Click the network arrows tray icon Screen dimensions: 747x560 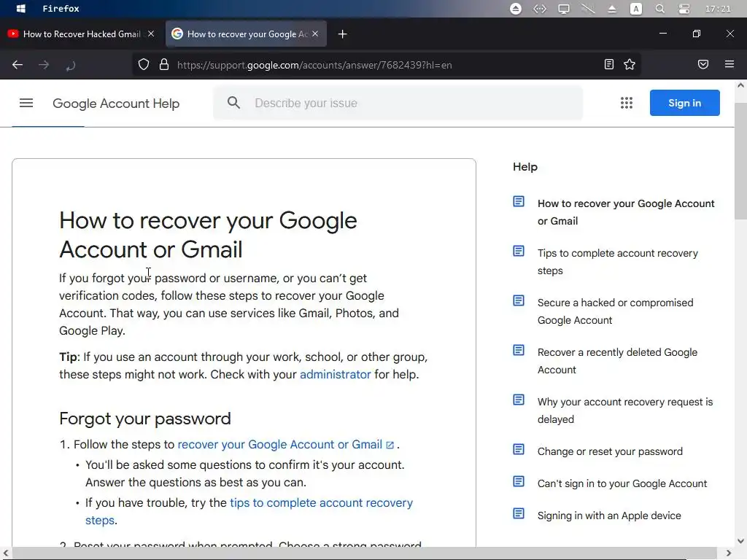[540, 9]
